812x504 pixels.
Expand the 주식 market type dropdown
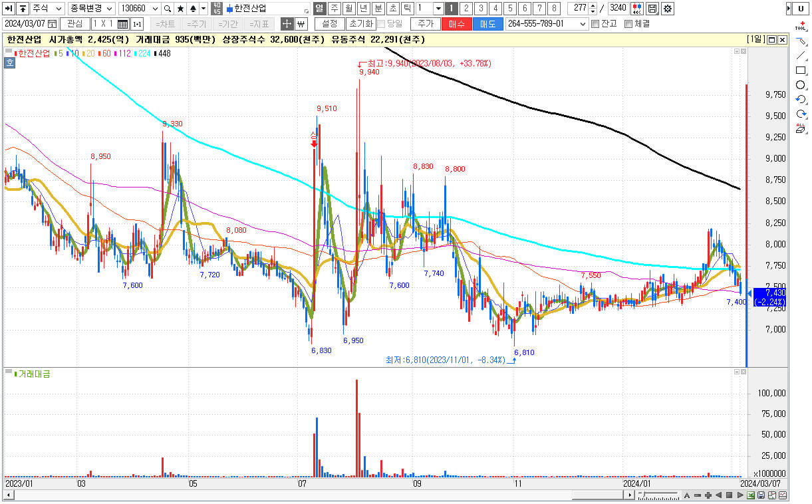point(59,9)
